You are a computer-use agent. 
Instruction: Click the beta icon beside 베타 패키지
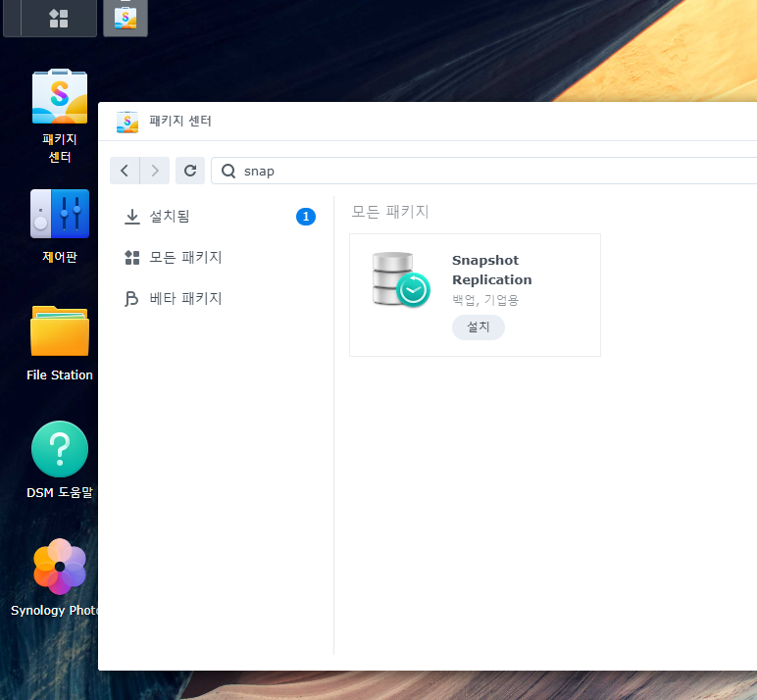pos(131,299)
